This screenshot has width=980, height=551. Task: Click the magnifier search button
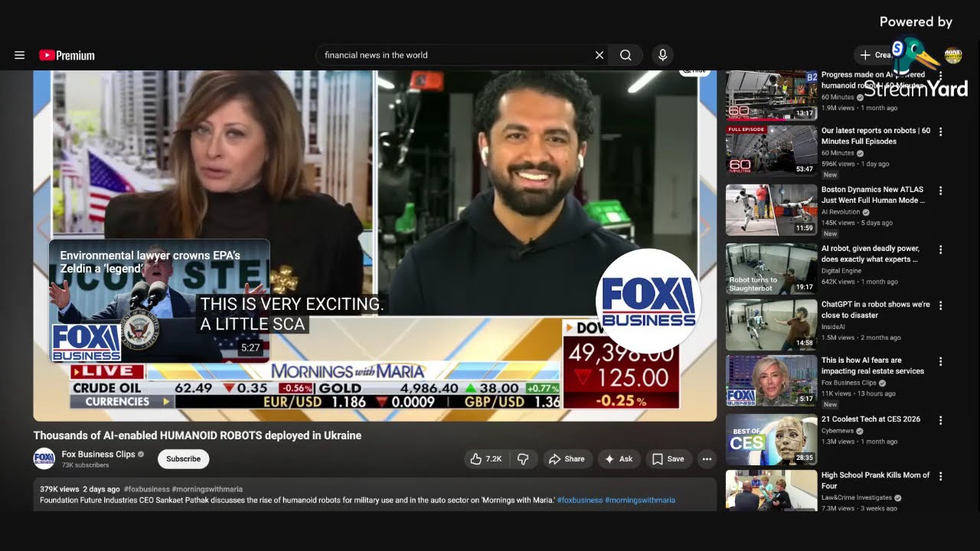coord(626,55)
